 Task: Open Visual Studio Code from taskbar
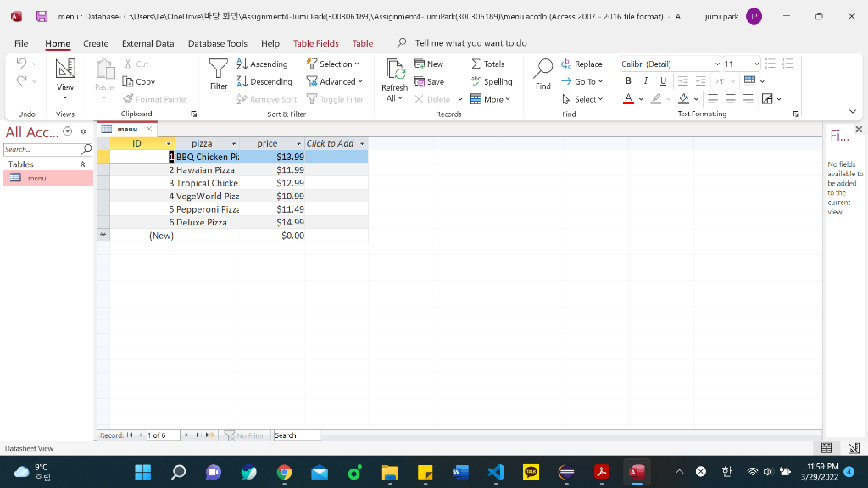(496, 472)
